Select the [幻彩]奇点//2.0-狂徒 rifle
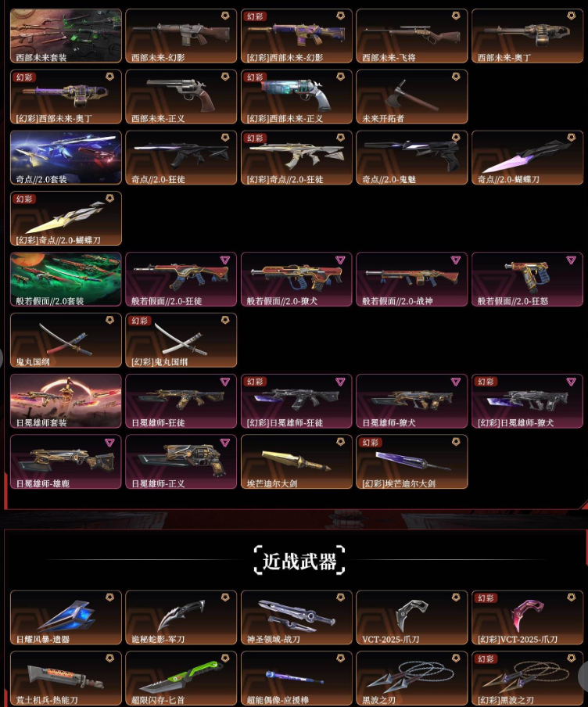588x707 pixels. coord(296,157)
